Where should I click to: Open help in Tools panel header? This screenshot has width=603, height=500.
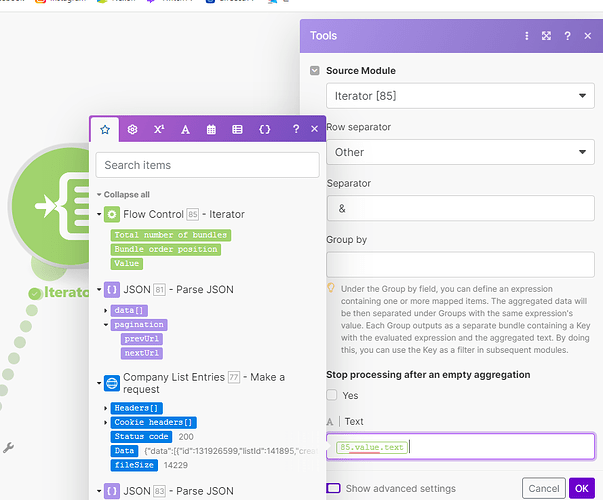pyautogui.click(x=567, y=36)
